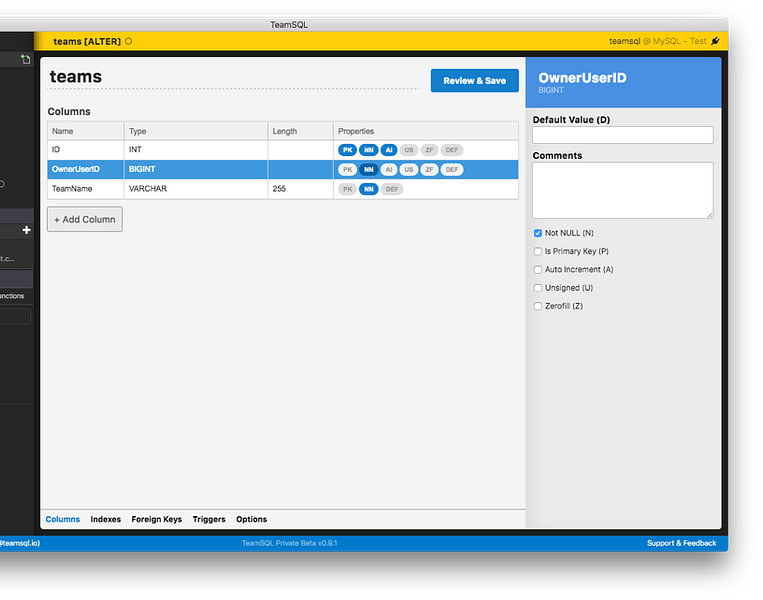This screenshot has height=600, width=763.
Task: Toggle PK badge on TeamName row
Action: point(347,189)
